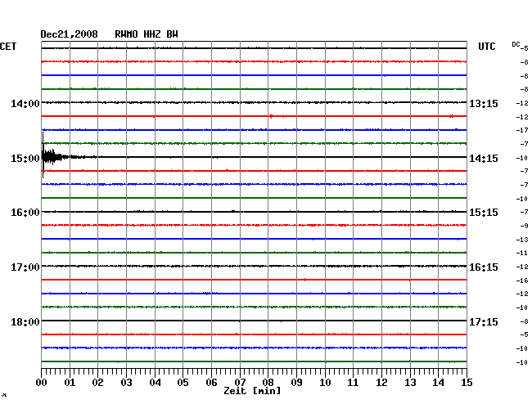
Task: Select the 04 minute axis label
Action: [x=155, y=382]
